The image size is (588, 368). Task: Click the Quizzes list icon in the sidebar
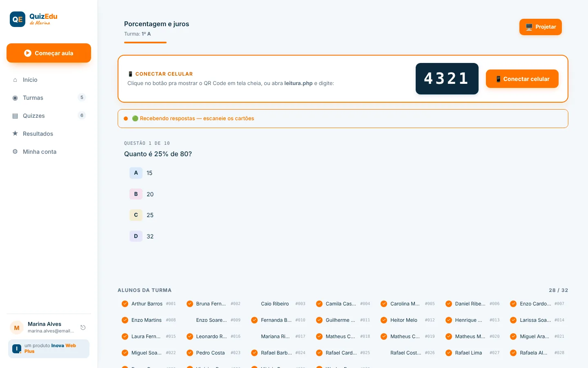(x=15, y=116)
